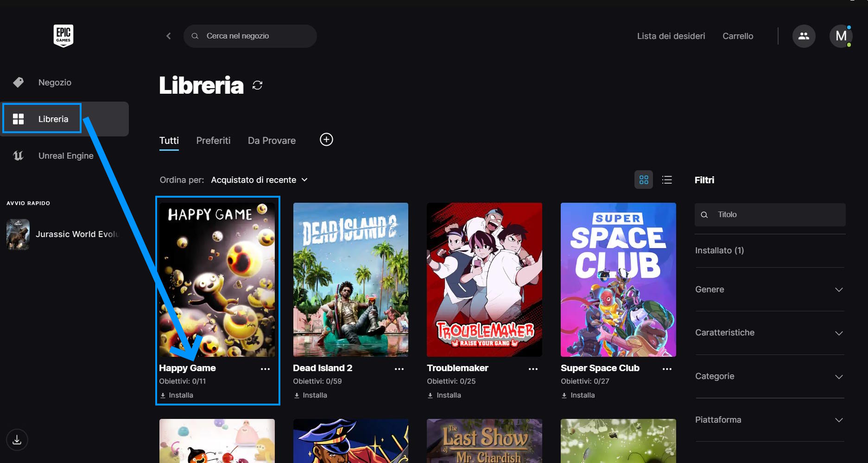Open the Happy Game cover thumbnail
The height and width of the screenshot is (463, 868).
(217, 280)
